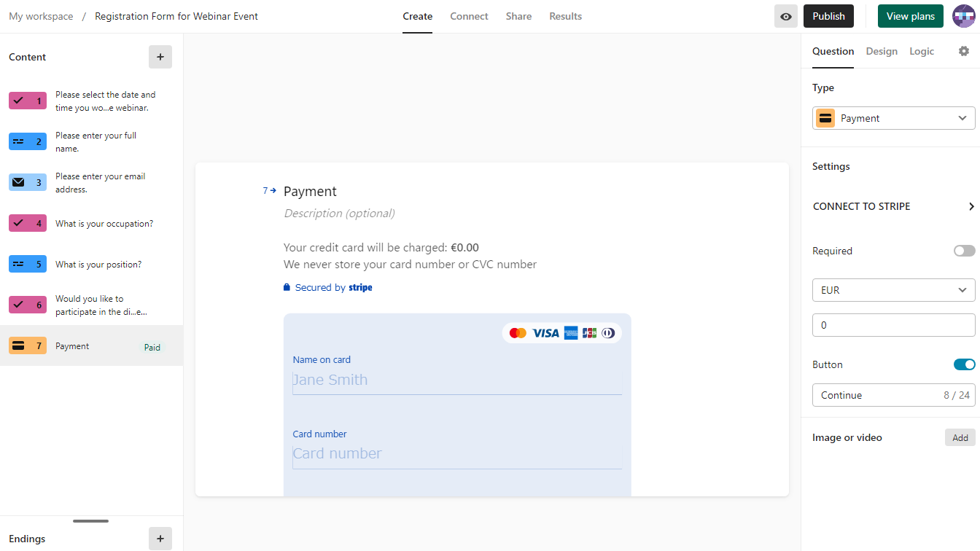Click the Publish button

[828, 16]
